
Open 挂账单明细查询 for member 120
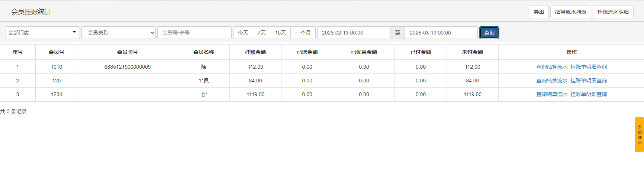pyautogui.click(x=589, y=81)
